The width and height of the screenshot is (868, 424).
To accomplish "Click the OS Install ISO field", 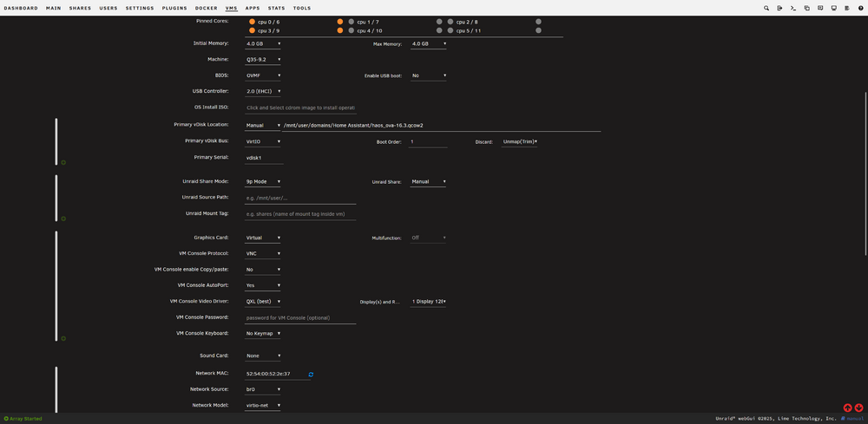I will [300, 108].
